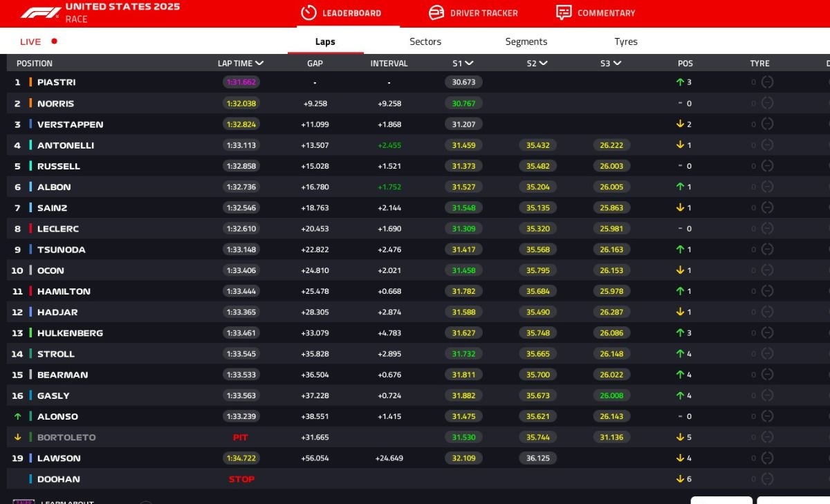Click the orange team color bar beside Norris
This screenshot has width=830, height=504.
[x=30, y=104]
